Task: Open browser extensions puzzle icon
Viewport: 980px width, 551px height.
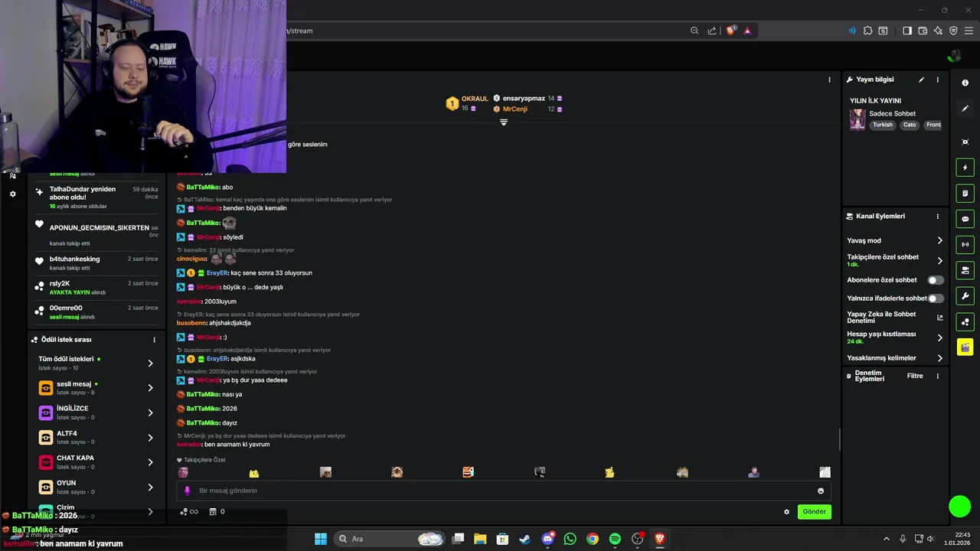Action: (867, 31)
